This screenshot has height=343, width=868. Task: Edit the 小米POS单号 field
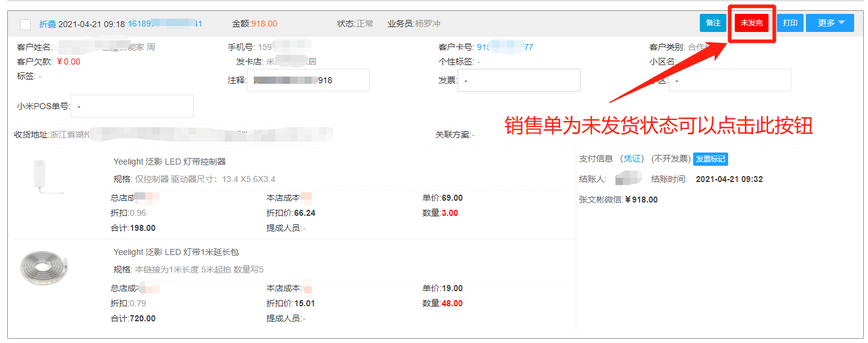click(132, 106)
